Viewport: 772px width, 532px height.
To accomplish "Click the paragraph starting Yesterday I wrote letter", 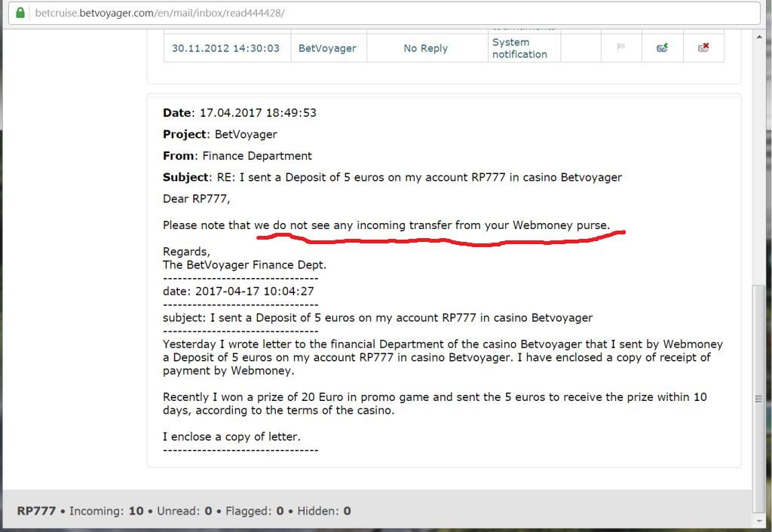I will tap(443, 357).
